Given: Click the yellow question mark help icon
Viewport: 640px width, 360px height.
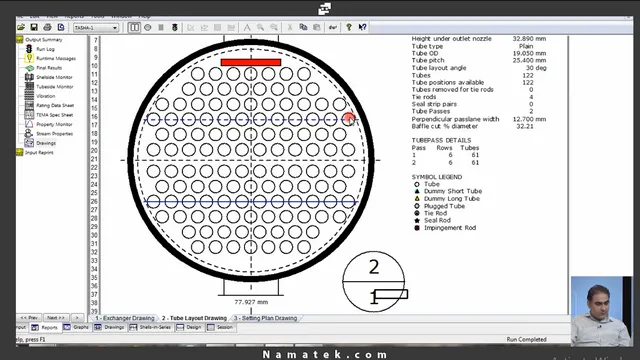Looking at the screenshot, I should point(349,27).
